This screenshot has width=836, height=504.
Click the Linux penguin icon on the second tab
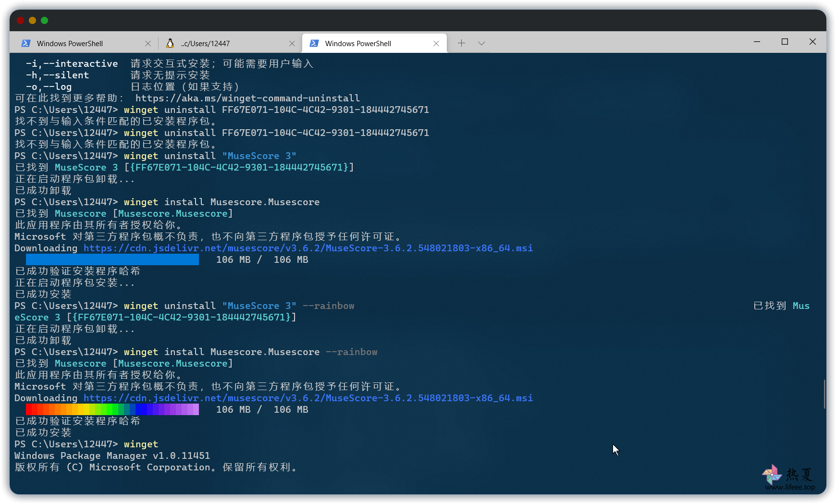170,43
